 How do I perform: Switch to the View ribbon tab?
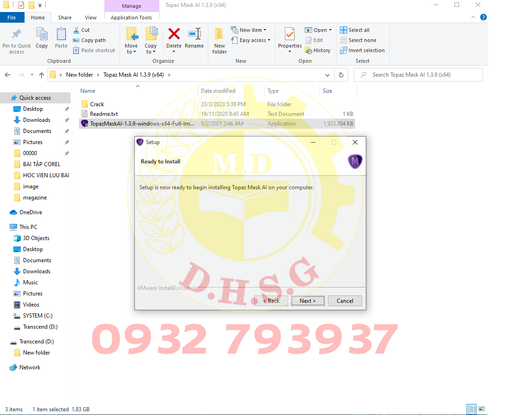[91, 18]
